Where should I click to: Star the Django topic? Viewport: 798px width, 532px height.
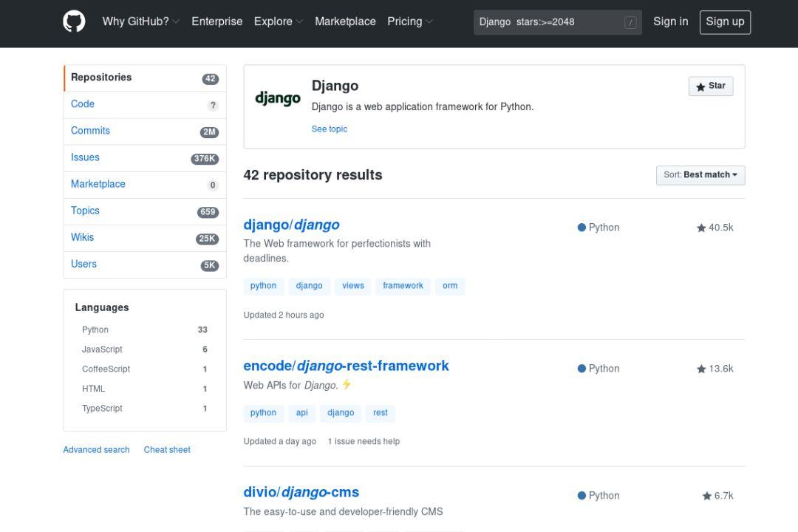711,86
